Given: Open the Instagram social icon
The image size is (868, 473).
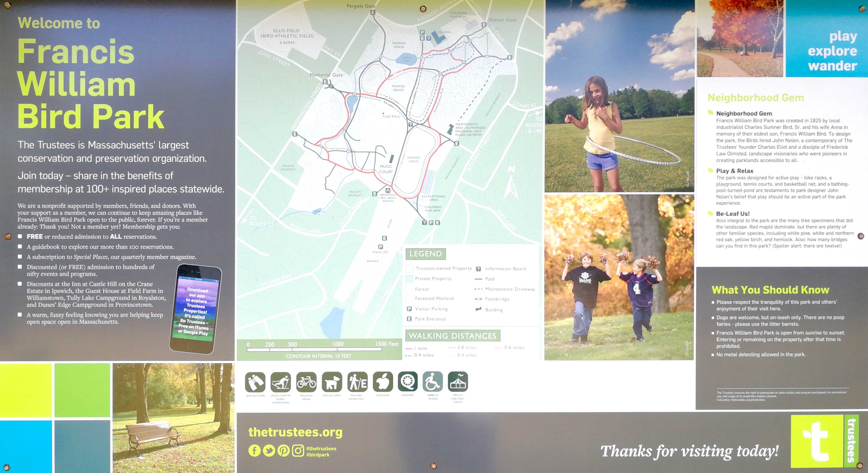Looking at the screenshot, I should click(298, 451).
